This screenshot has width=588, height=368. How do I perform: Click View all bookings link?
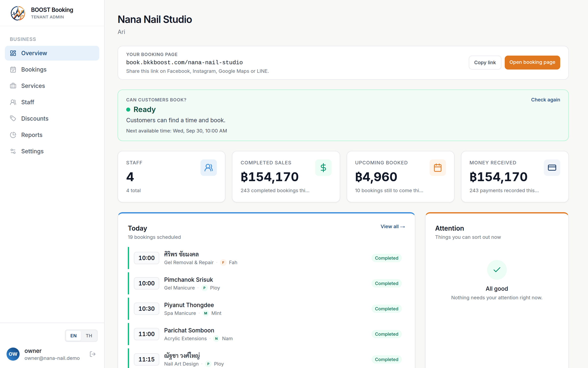(x=392, y=226)
